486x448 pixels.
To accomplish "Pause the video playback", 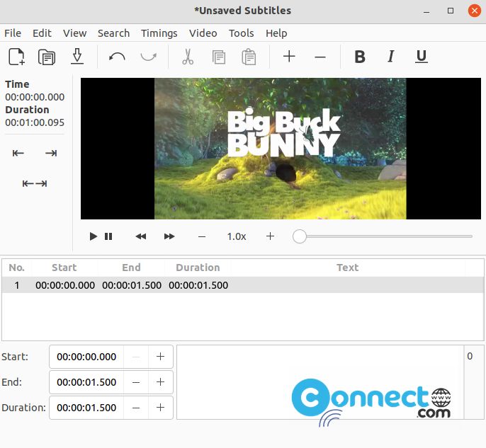I will (108, 236).
